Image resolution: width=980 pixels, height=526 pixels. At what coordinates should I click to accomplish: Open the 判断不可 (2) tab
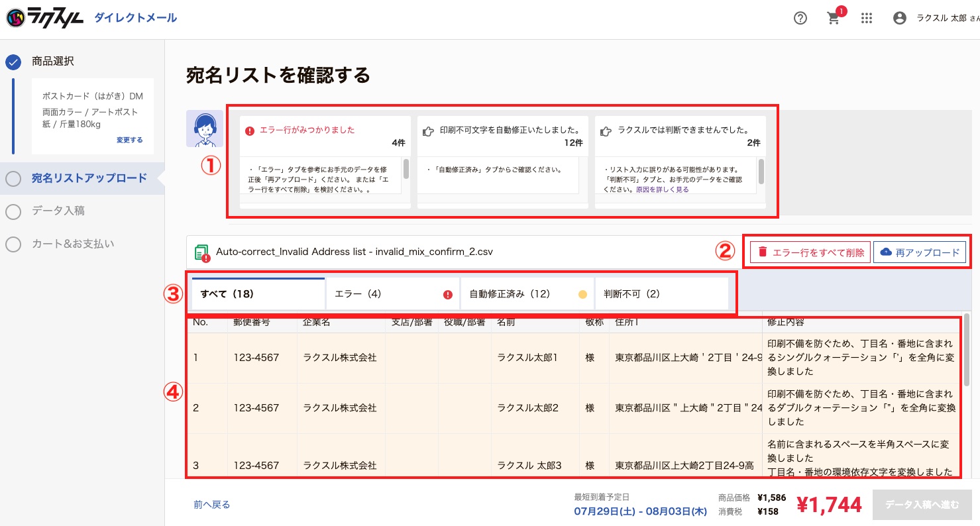pyautogui.click(x=661, y=294)
